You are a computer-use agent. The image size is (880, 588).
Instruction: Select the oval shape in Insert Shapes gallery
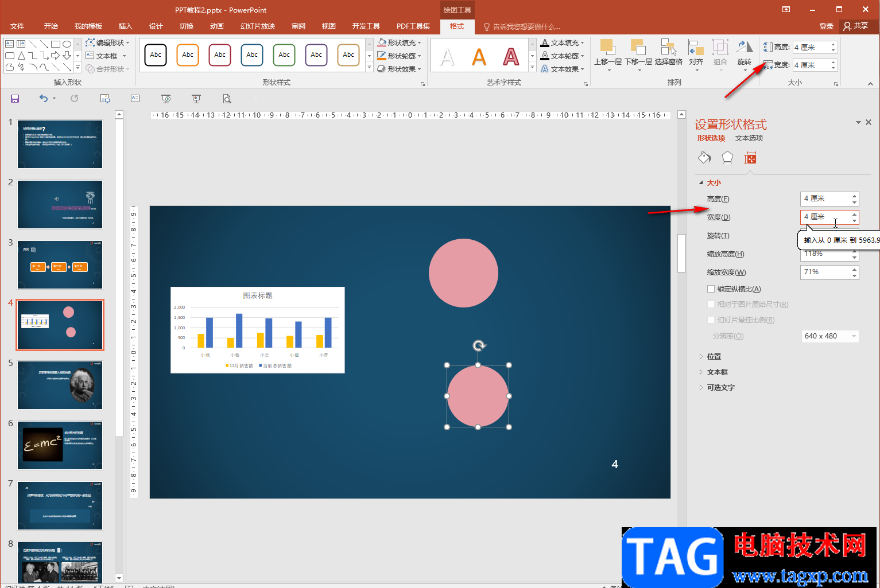pyautogui.click(x=67, y=44)
